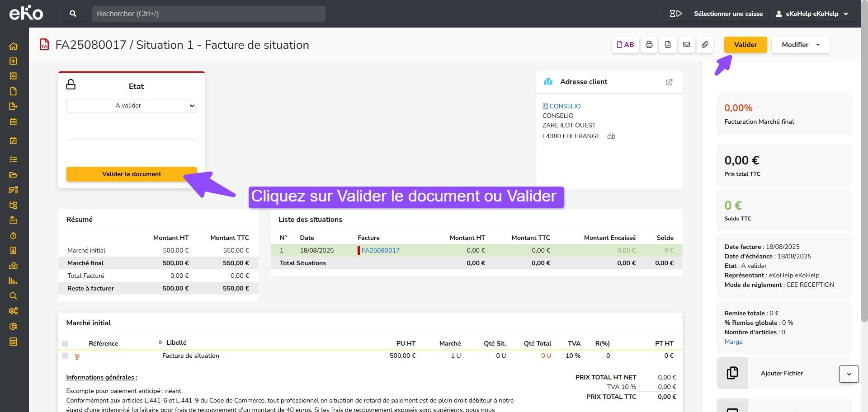
Task: Click the PDF export icon
Action: 668,45
